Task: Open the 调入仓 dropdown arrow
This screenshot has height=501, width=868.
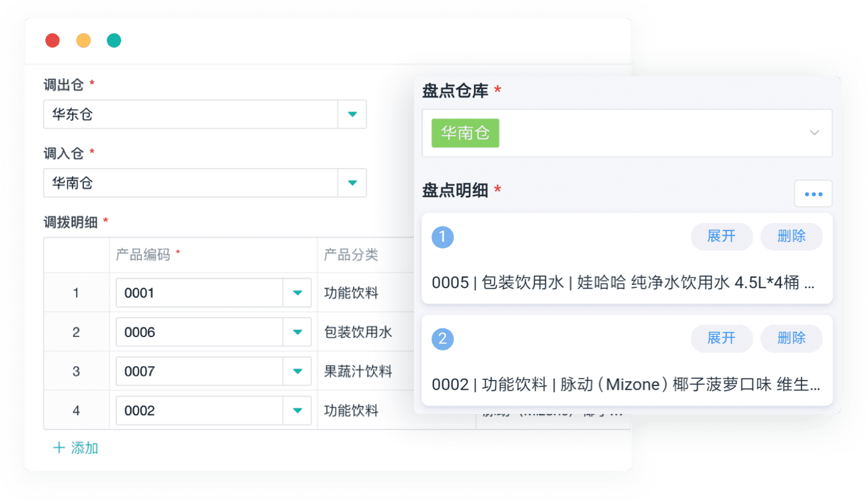Action: point(352,183)
